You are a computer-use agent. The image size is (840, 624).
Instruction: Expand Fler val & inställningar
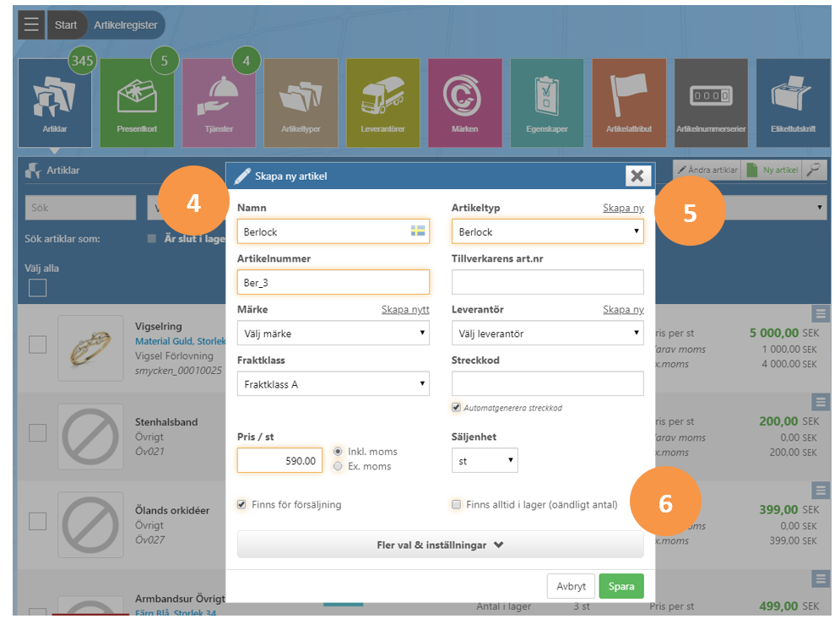pyautogui.click(x=441, y=545)
